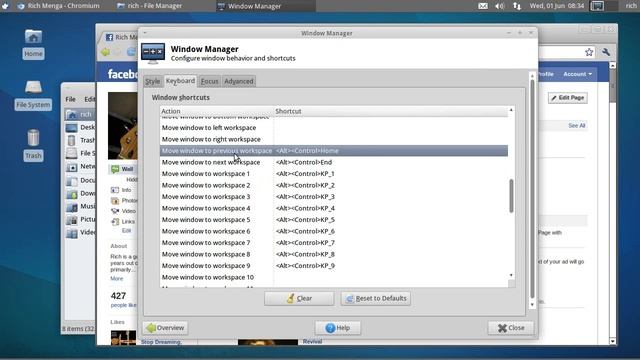Click the Video icon on Facebook sidebar

tap(115, 211)
